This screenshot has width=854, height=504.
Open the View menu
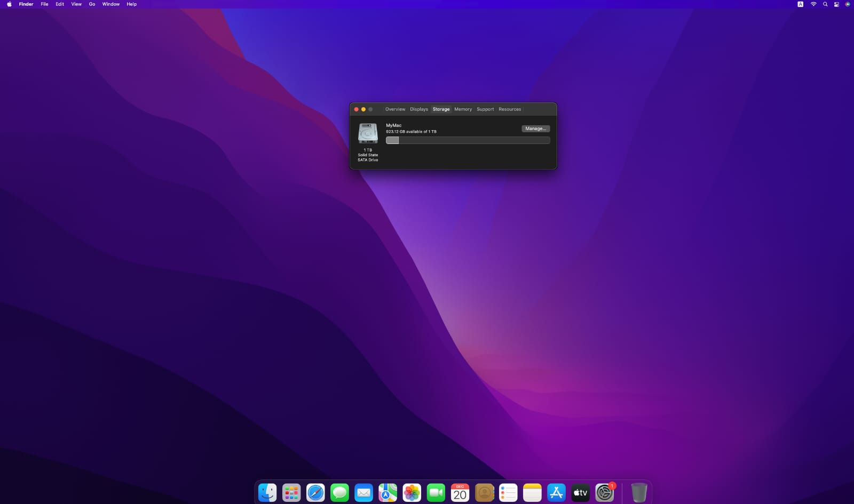click(x=76, y=4)
